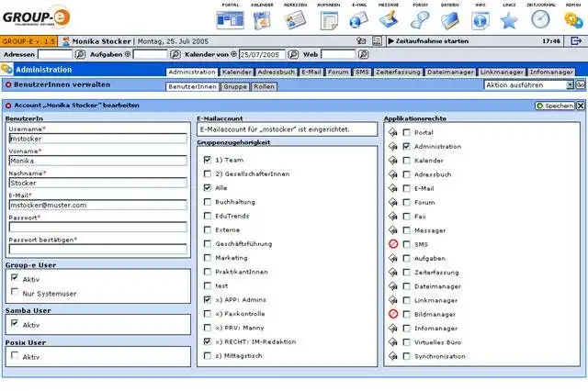Open the Rollen sub-tab
This screenshot has width=588, height=391.
pyautogui.click(x=264, y=86)
